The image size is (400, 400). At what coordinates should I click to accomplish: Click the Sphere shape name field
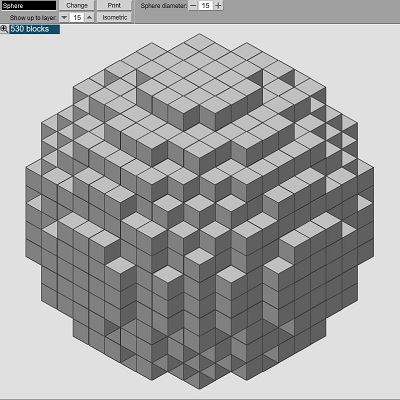coord(29,5)
